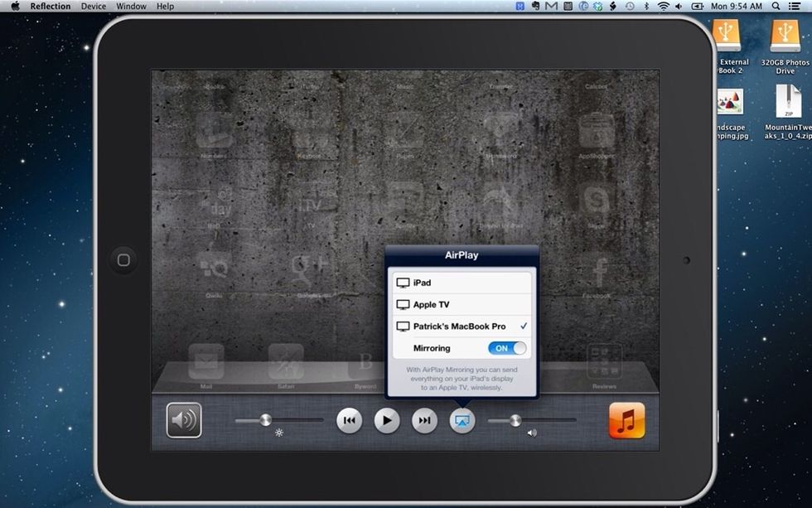
Task: Select iPad as AirPlay output
Action: tap(462, 283)
